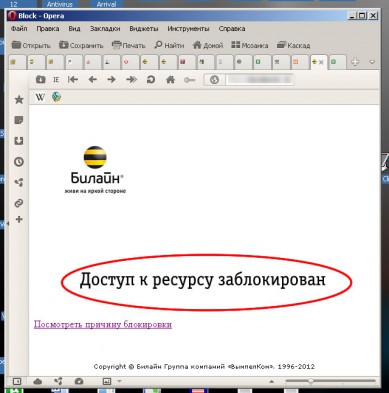Open the Закладки menu
This screenshot has height=393, width=389.
click(105, 29)
